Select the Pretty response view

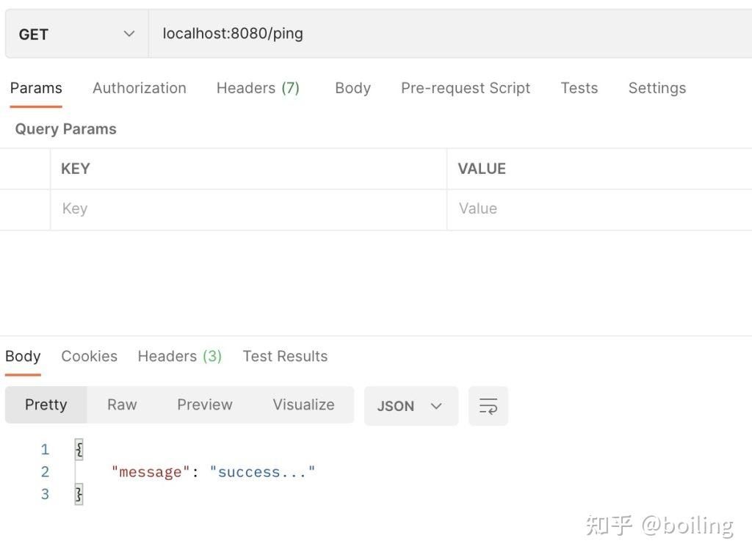point(46,404)
